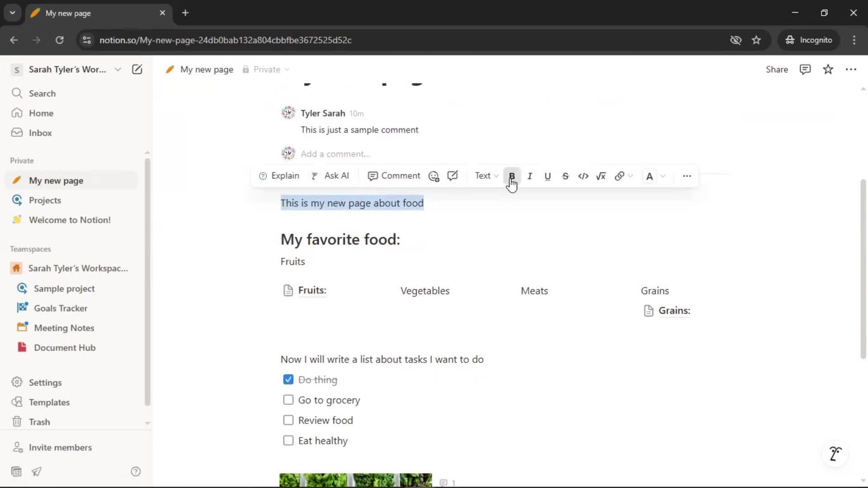Expand the link options chevron
The height and width of the screenshot is (488, 868).
click(x=631, y=176)
